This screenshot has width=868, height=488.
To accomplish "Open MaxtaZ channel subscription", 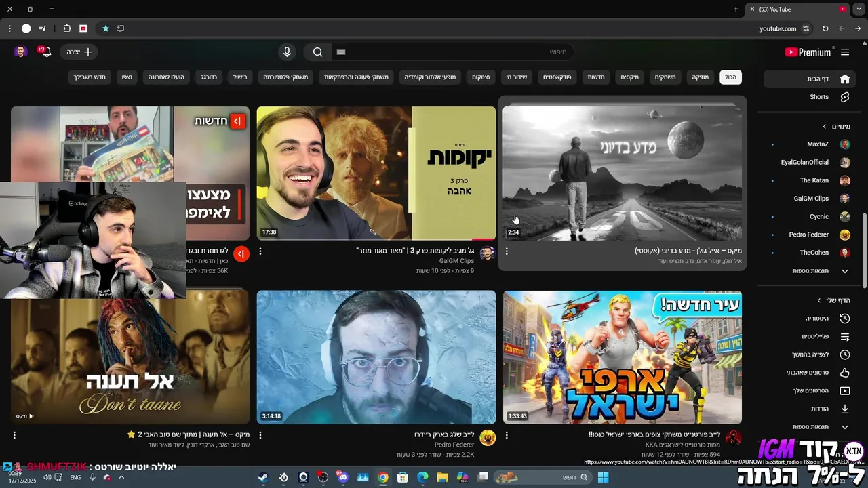I will [x=811, y=144].
